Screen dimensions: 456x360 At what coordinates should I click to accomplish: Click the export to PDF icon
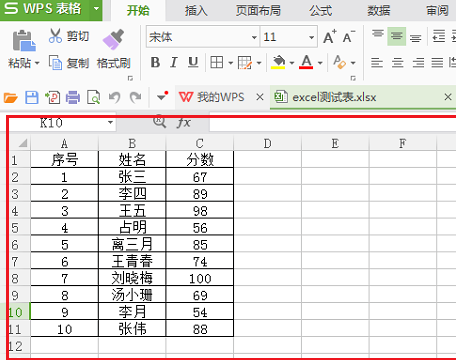click(x=53, y=98)
